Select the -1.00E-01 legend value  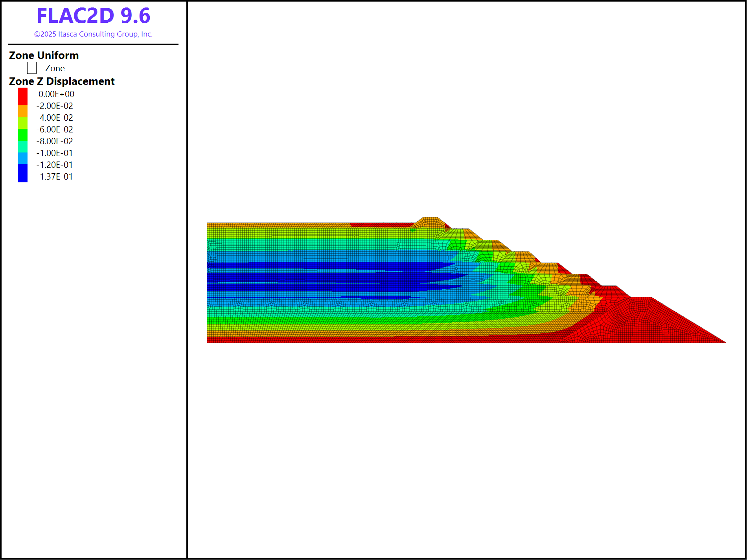[x=55, y=153]
